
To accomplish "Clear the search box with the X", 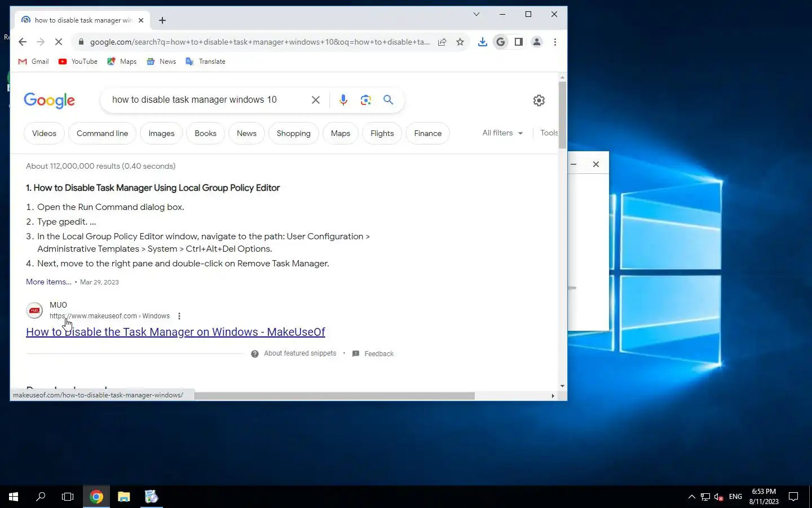I will (x=316, y=100).
